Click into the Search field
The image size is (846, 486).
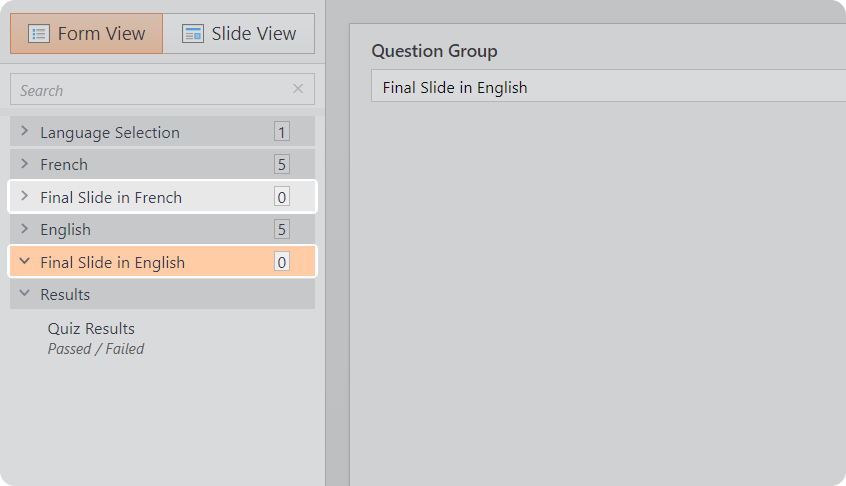tap(150, 90)
